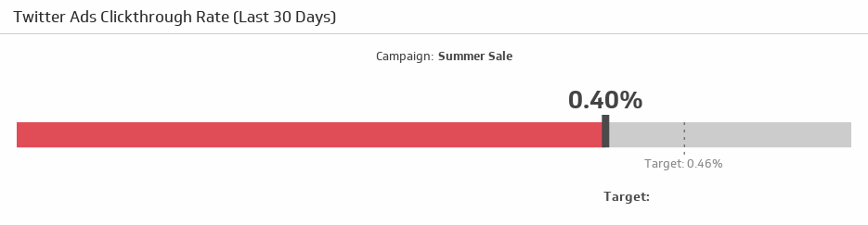This screenshot has width=868, height=225.
Task: Click the word "Clickthrough" in the title
Action: 146,17
